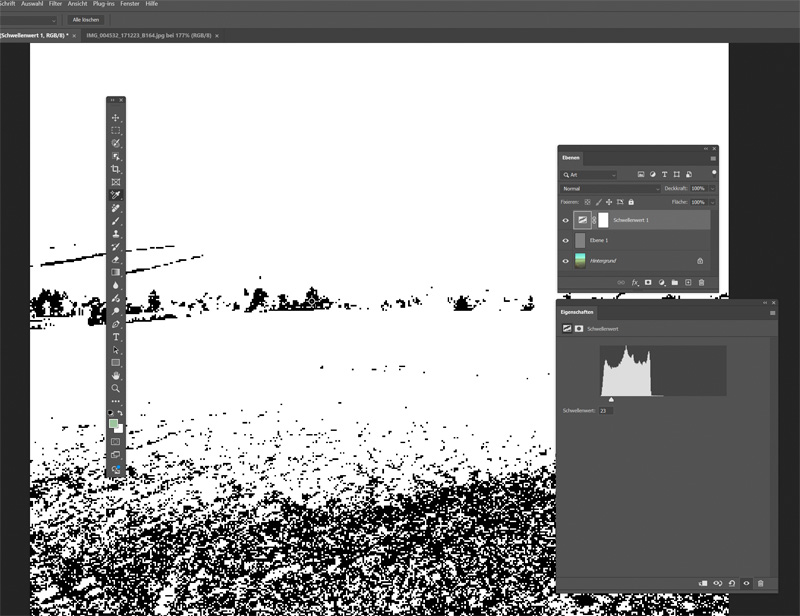
Task: Add a layer mask
Action: tap(648, 282)
